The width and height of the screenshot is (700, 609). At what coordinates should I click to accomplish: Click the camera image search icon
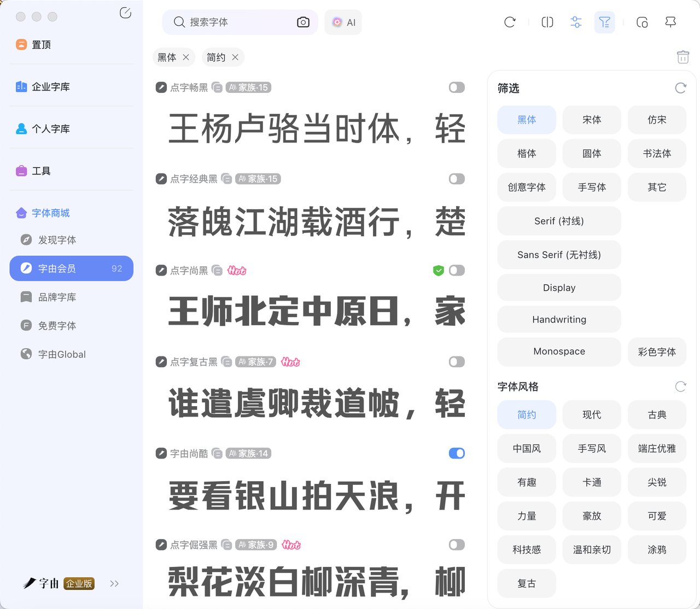pyautogui.click(x=303, y=22)
